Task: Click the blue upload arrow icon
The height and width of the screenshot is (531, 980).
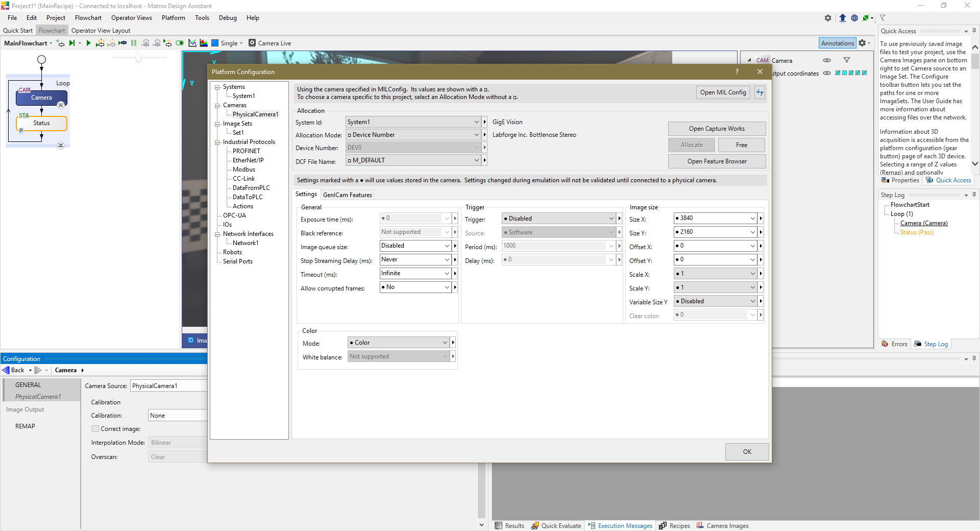Action: [843, 18]
